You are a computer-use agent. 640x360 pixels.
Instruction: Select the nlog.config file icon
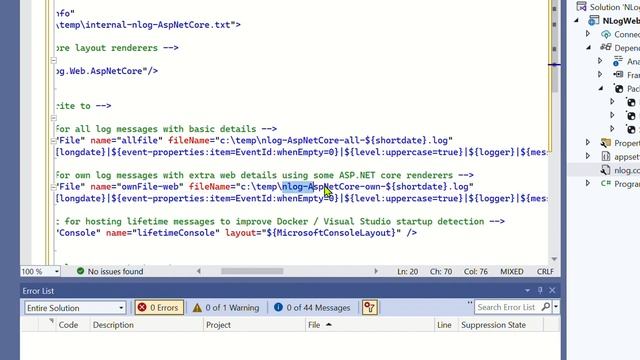(606, 170)
